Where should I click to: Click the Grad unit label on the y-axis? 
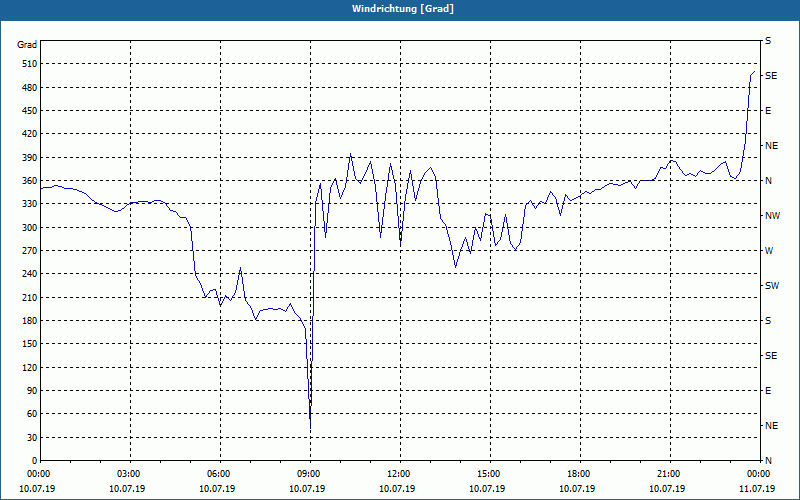(27, 45)
